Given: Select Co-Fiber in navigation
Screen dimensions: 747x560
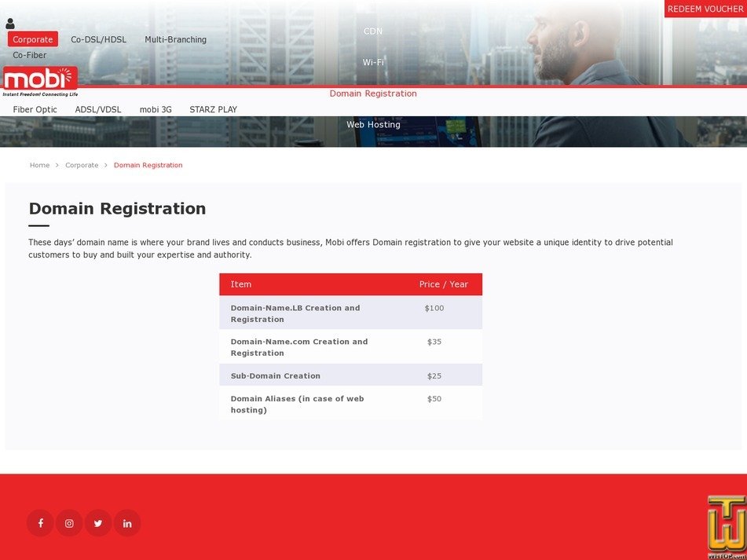Looking at the screenshot, I should [29, 55].
